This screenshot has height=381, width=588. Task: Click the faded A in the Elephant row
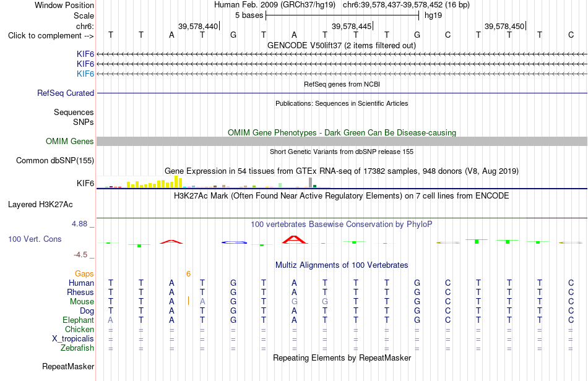(x=110, y=320)
